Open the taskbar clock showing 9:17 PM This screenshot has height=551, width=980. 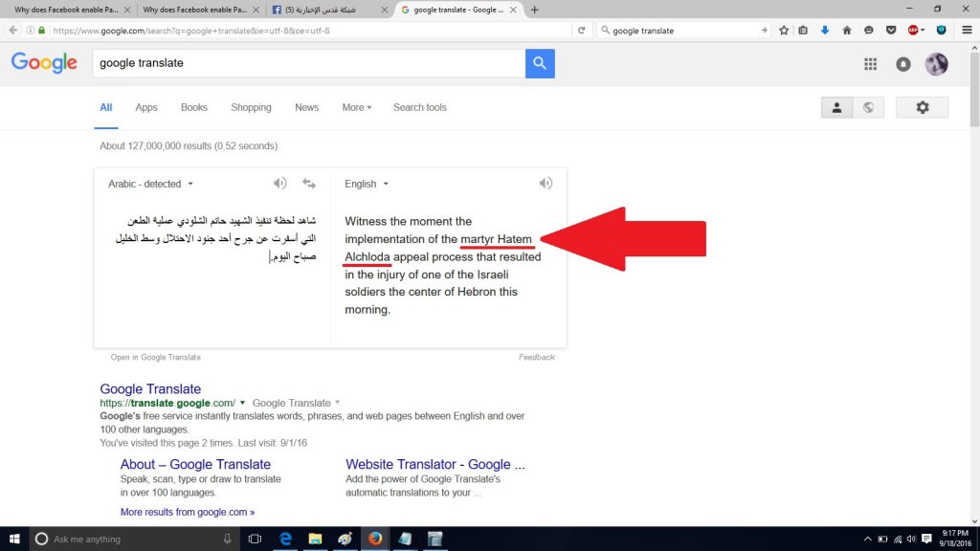pos(956,539)
